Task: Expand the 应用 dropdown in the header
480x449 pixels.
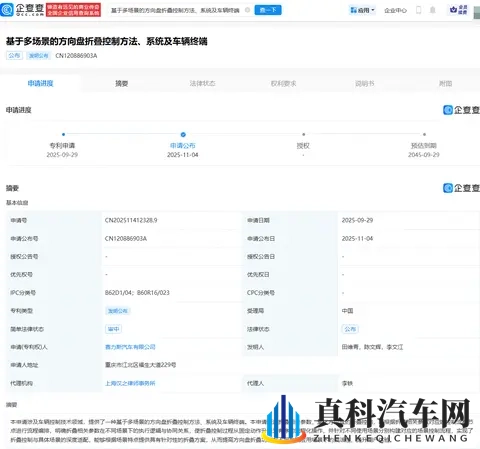Action: coord(362,10)
